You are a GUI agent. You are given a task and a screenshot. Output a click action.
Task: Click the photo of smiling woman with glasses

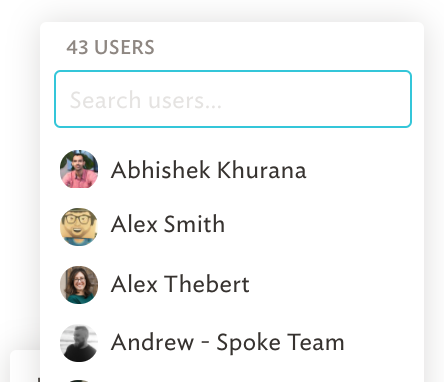pos(79,285)
